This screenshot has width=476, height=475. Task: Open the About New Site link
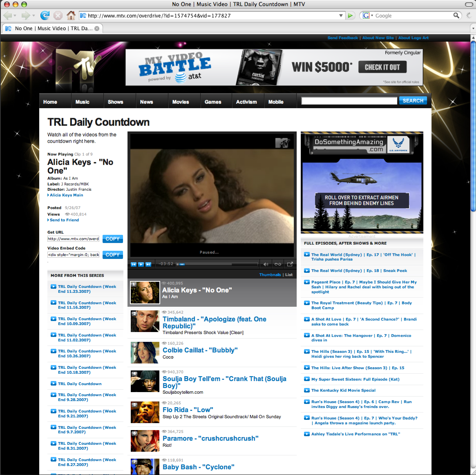pyautogui.click(x=378, y=38)
